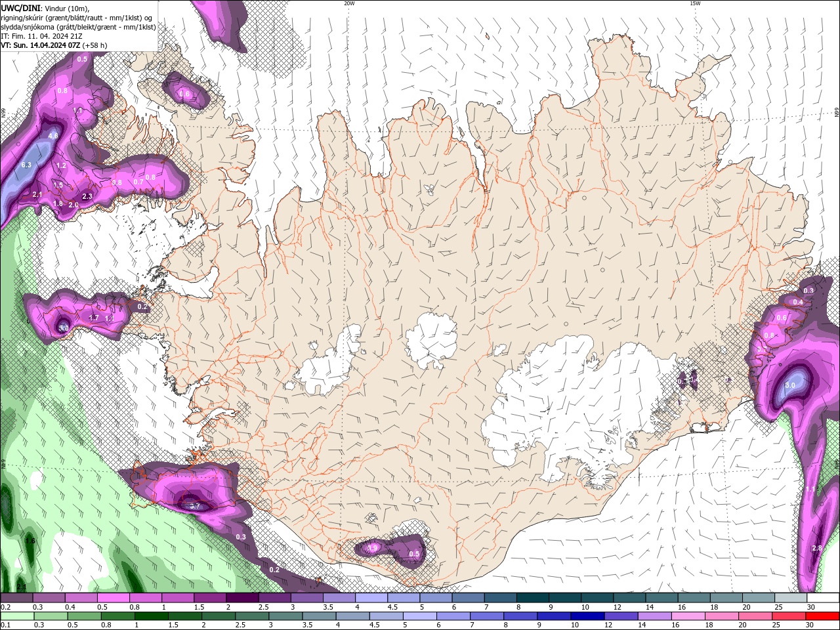Viewport: 840px width, 630px height.
Task: Click the 6.3 precipitation value on the map
Action: [x=26, y=165]
